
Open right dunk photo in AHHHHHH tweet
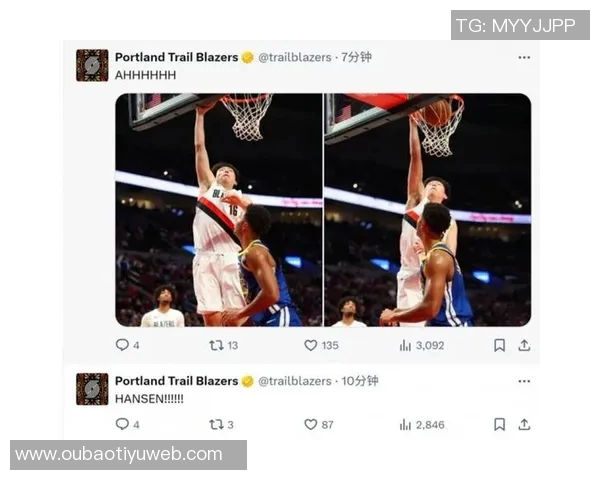[x=427, y=210]
